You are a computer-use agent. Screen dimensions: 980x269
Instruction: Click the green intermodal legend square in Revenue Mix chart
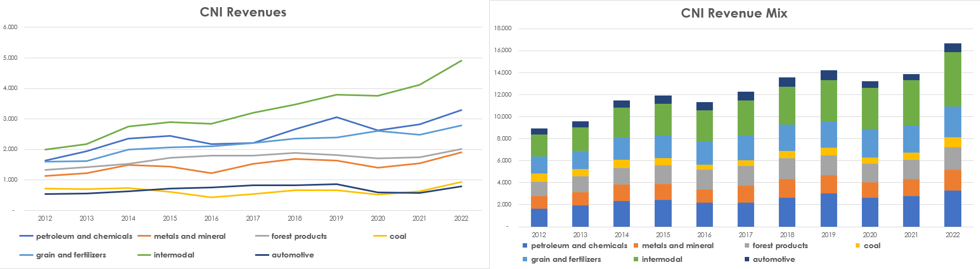coord(636,259)
